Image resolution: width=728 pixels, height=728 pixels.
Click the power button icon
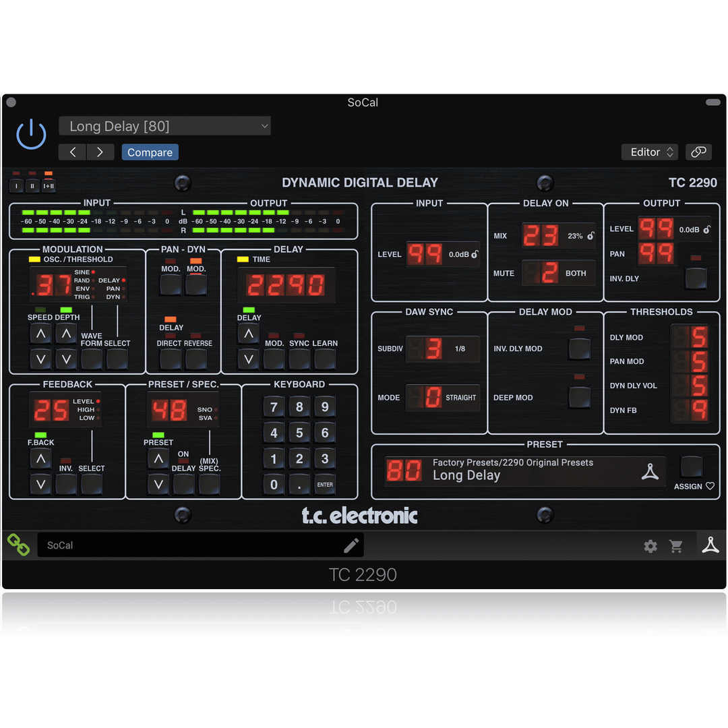[31, 134]
